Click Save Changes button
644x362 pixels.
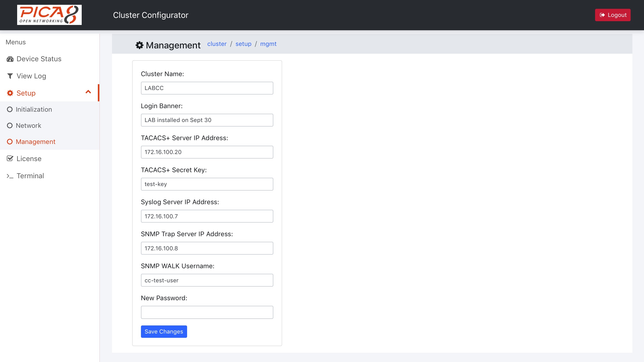[x=164, y=331]
